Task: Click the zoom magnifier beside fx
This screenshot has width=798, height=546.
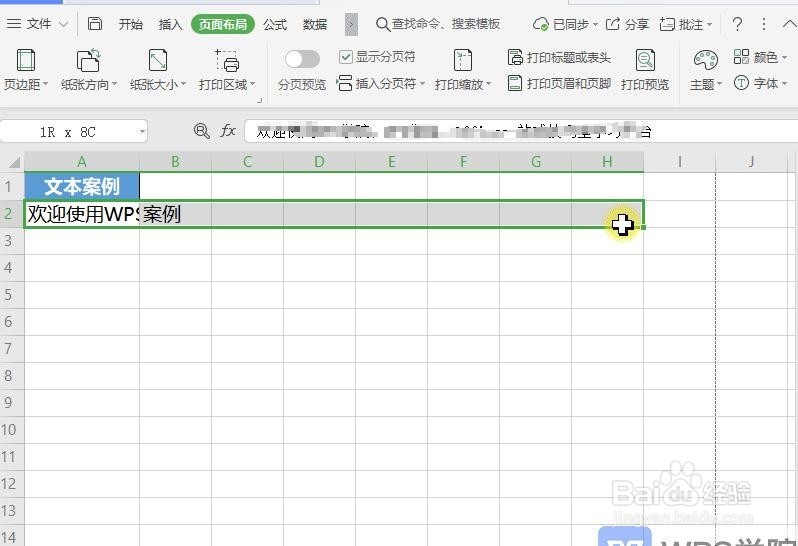Action: click(202, 131)
